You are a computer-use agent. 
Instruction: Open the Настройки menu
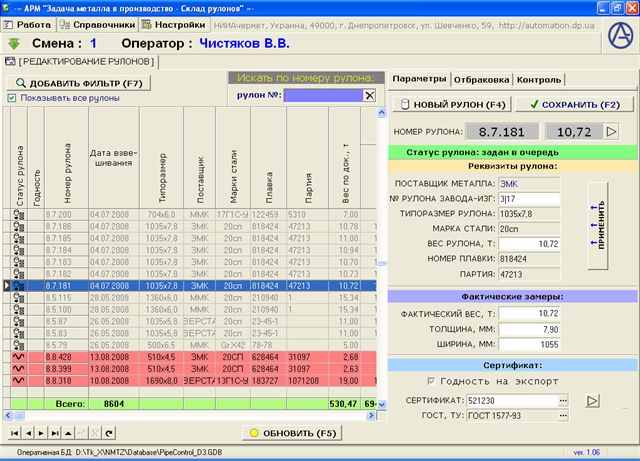pos(173,25)
